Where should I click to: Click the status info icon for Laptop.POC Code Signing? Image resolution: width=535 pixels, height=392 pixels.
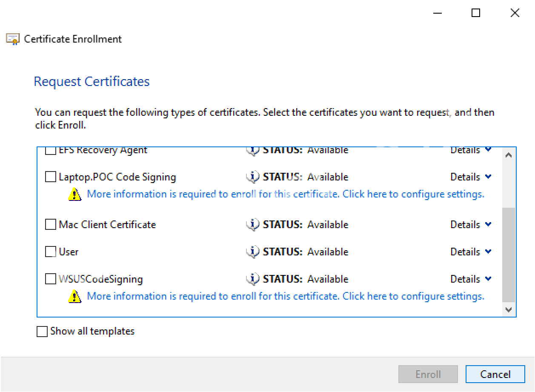tap(253, 177)
